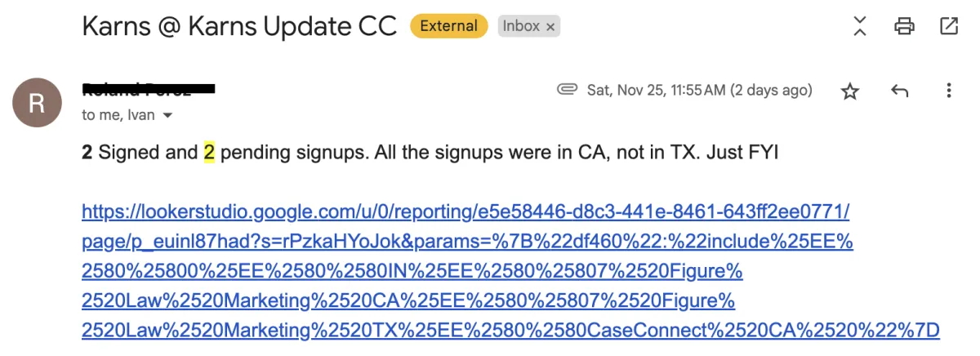Image resolution: width=980 pixels, height=356 pixels.
Task: Click the redacted sender name
Action: [x=148, y=88]
